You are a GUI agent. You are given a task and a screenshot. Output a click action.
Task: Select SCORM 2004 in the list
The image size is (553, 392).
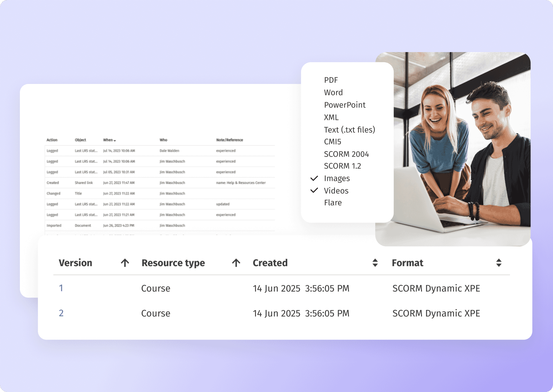point(346,154)
